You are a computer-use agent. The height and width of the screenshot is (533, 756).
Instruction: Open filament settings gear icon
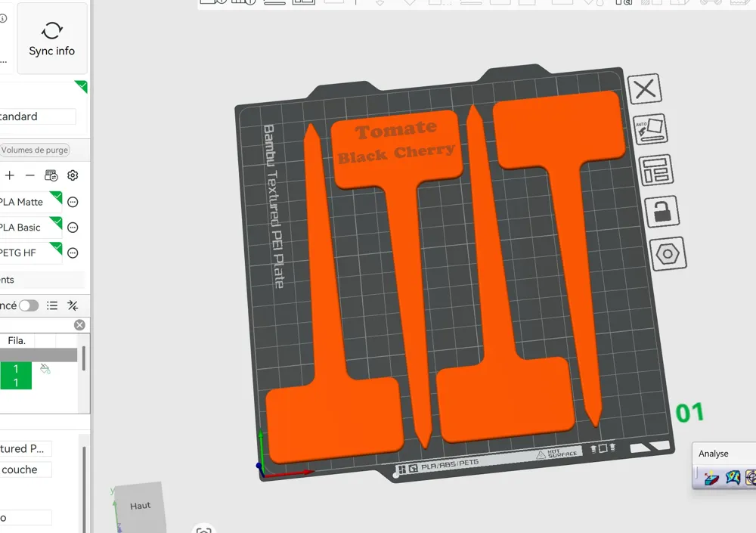[73, 175]
